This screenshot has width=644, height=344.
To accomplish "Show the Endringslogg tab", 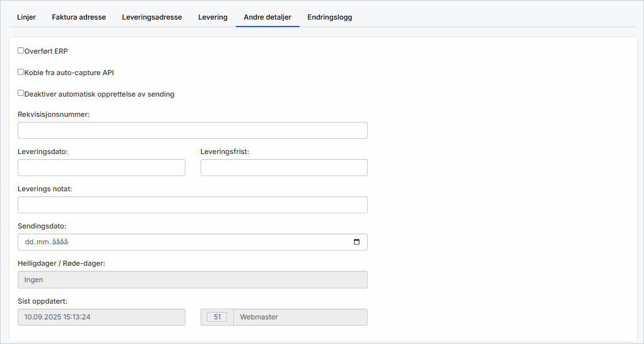I will pos(330,17).
